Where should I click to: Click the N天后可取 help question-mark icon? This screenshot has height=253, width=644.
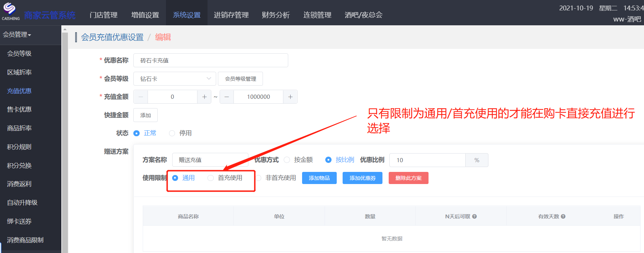click(475, 216)
